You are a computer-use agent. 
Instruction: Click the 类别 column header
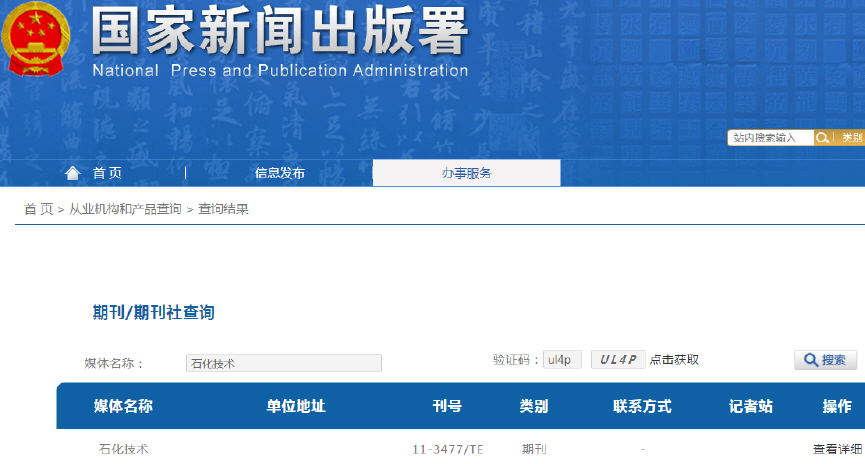(533, 406)
